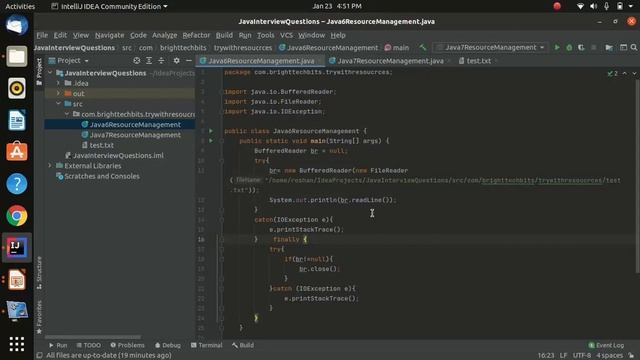Switch to test.txt editor tab
Viewport: 640px width, 360px height.
point(478,61)
